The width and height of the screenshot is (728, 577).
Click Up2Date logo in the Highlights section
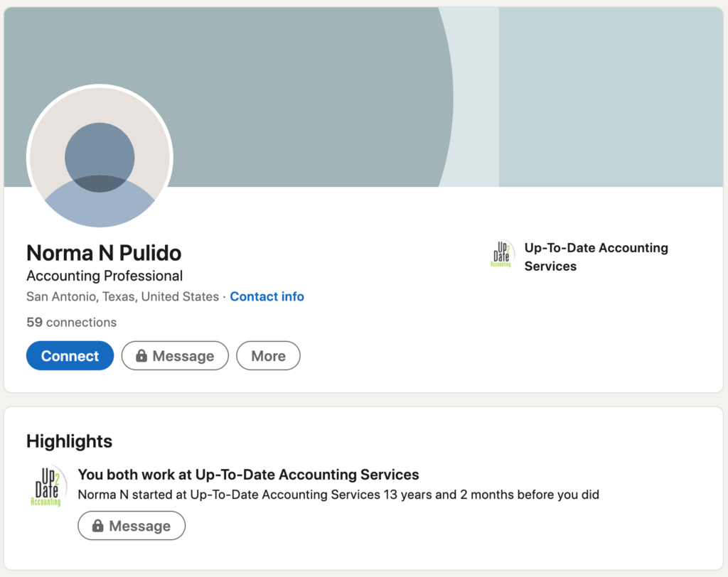[x=47, y=486]
